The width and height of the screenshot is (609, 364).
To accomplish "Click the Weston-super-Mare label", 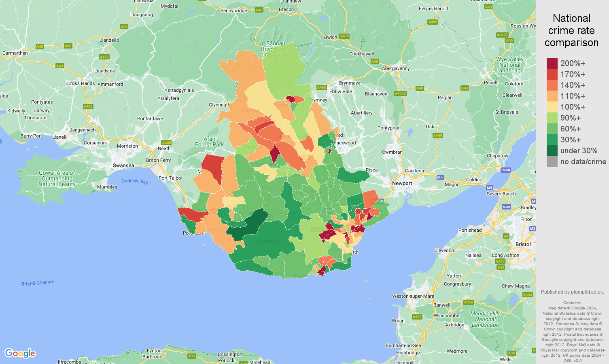I will pos(413,296).
